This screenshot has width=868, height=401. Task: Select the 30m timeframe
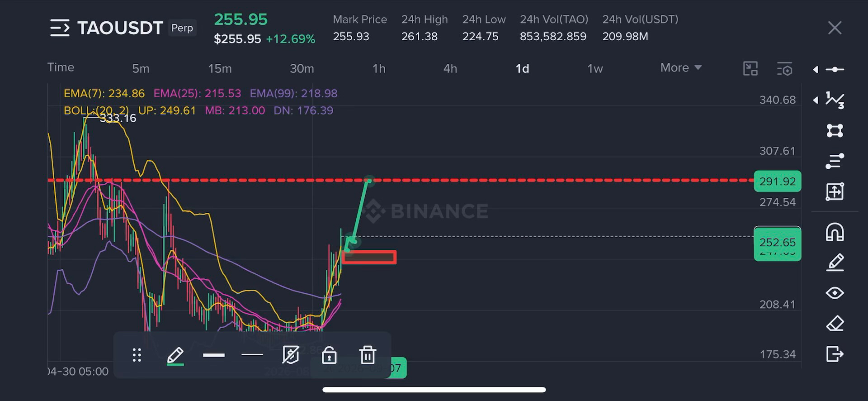coord(302,68)
